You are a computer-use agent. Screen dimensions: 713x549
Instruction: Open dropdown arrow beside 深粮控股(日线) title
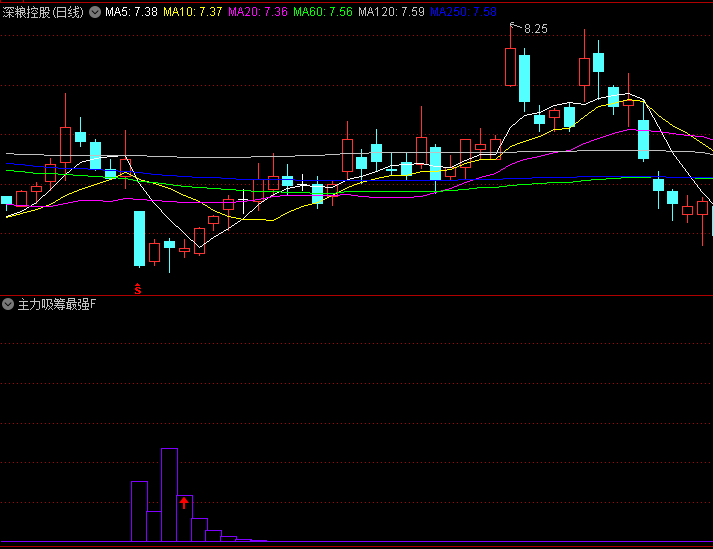tap(95, 12)
